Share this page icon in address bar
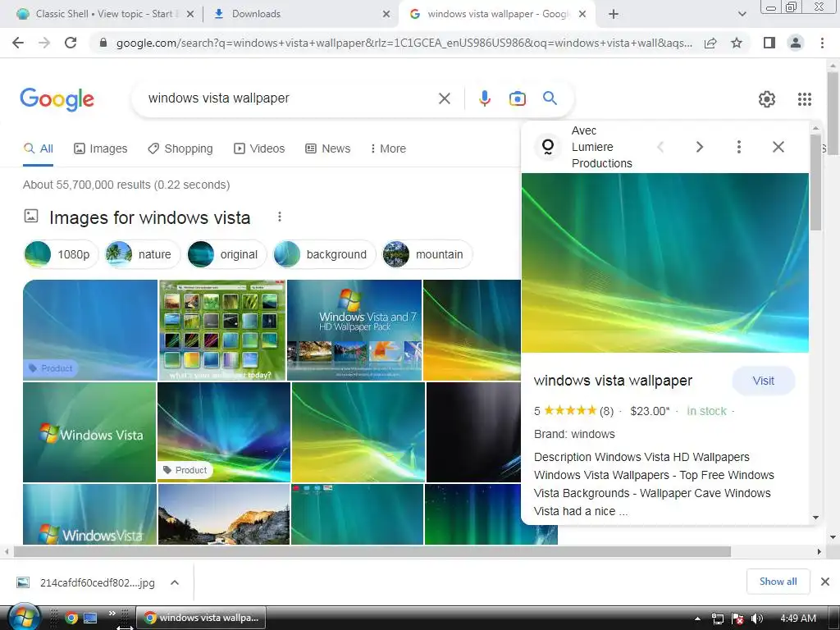 pos(710,43)
